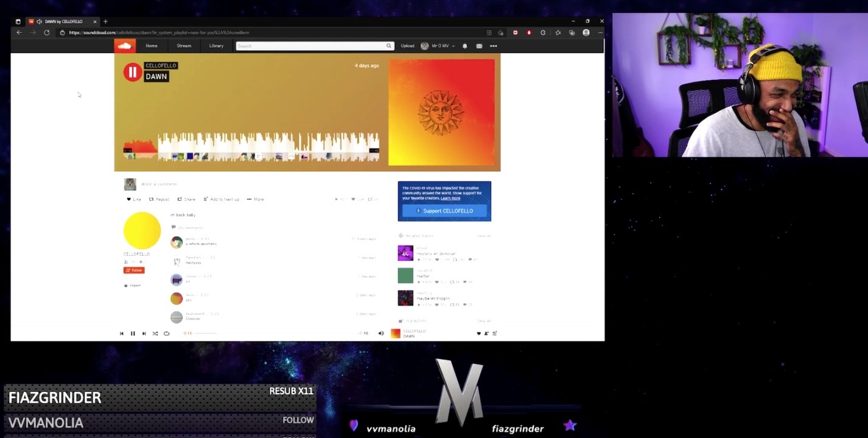Open the Learn more link in COVID banner
The image size is (868, 438).
coord(450,198)
